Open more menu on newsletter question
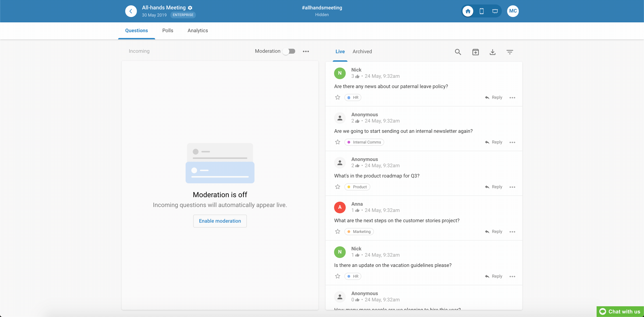The height and width of the screenshot is (317, 644). tap(512, 142)
